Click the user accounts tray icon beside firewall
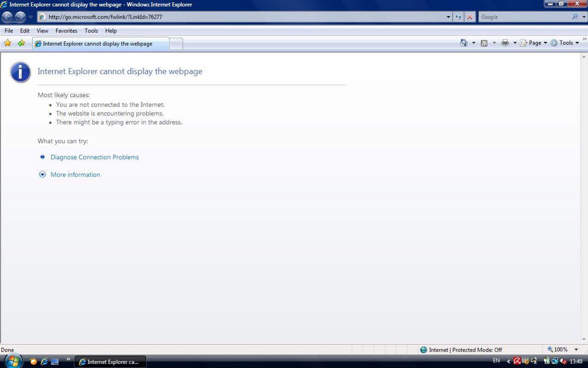 [x=535, y=361]
